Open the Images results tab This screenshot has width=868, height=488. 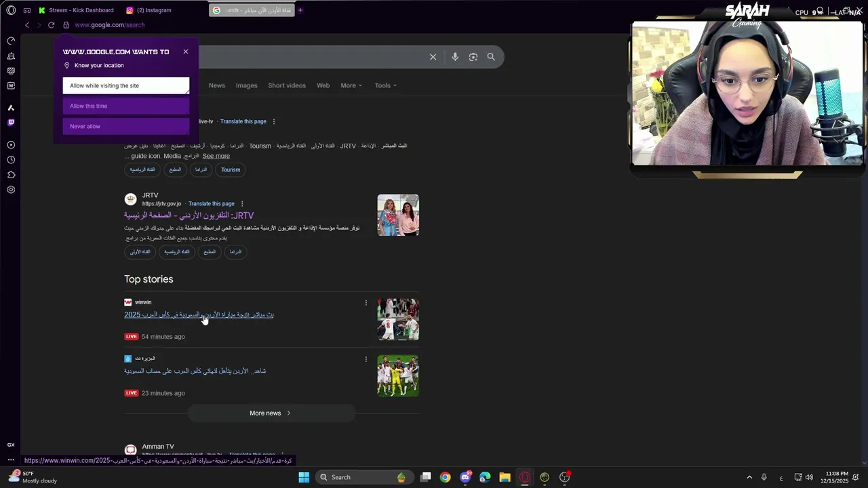point(246,85)
